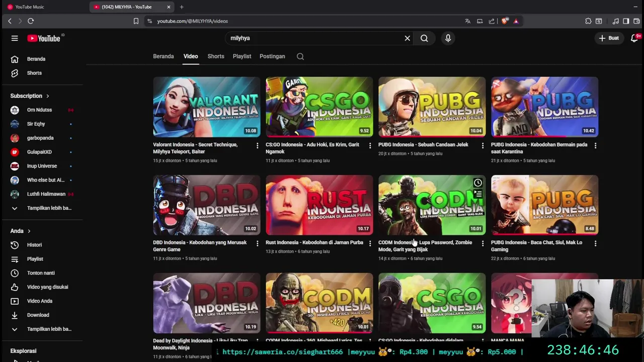Open options for CODM Lupa Password video
This screenshot has width=644, height=362.
pos(482,243)
